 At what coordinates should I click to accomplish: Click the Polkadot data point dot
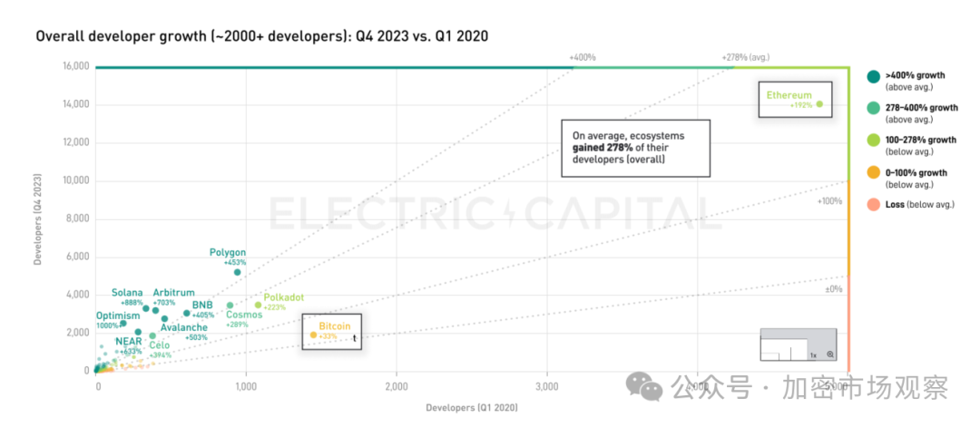click(258, 306)
